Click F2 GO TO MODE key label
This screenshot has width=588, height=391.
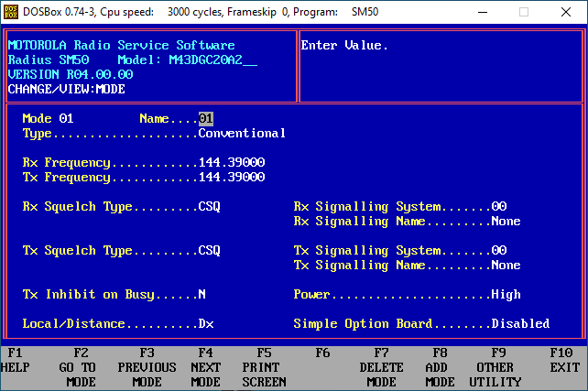coord(78,367)
